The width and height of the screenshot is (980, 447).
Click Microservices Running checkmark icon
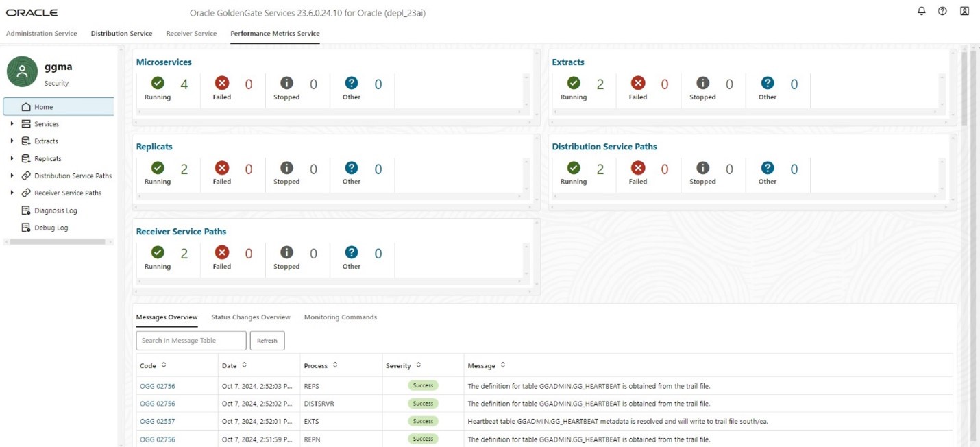[158, 83]
